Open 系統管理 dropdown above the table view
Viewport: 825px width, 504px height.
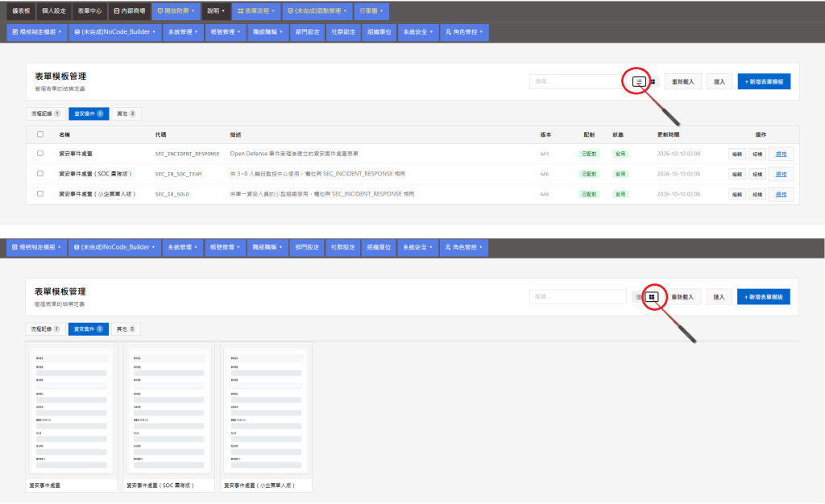coord(183,32)
